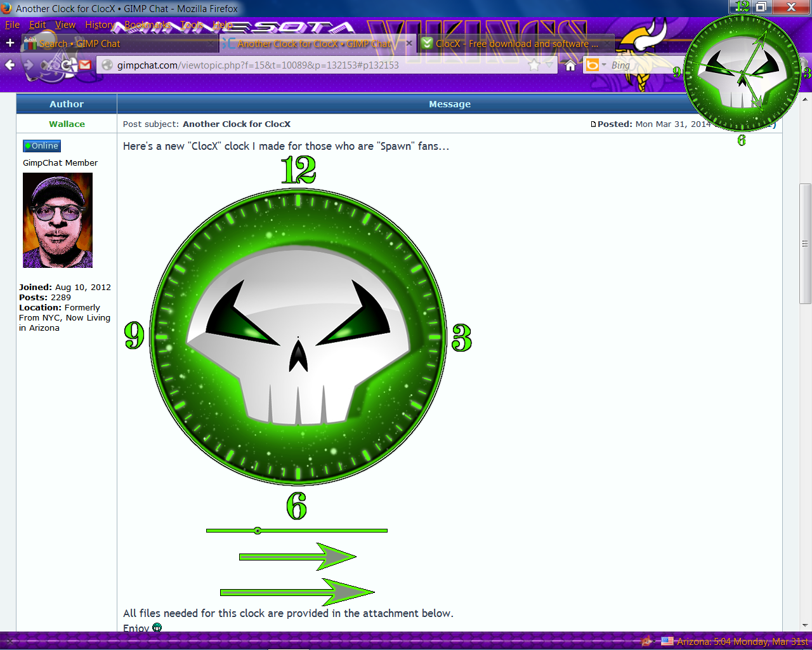
Task: Click the thin green second hand image
Action: click(297, 531)
